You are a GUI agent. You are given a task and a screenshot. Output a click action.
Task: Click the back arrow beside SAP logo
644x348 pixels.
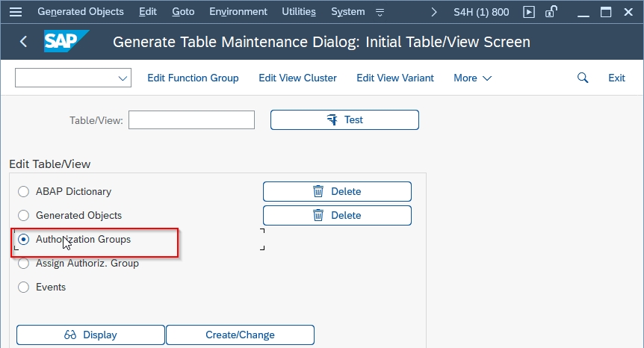click(23, 42)
